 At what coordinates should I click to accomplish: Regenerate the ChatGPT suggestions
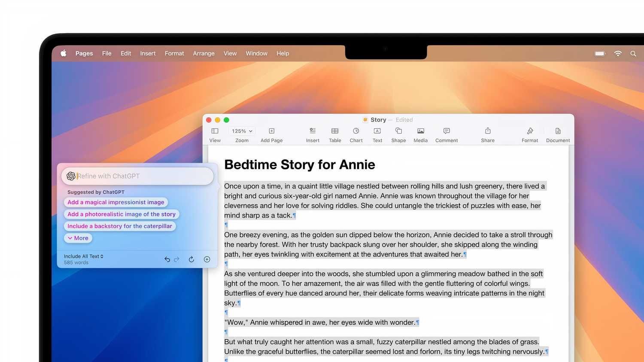191,259
